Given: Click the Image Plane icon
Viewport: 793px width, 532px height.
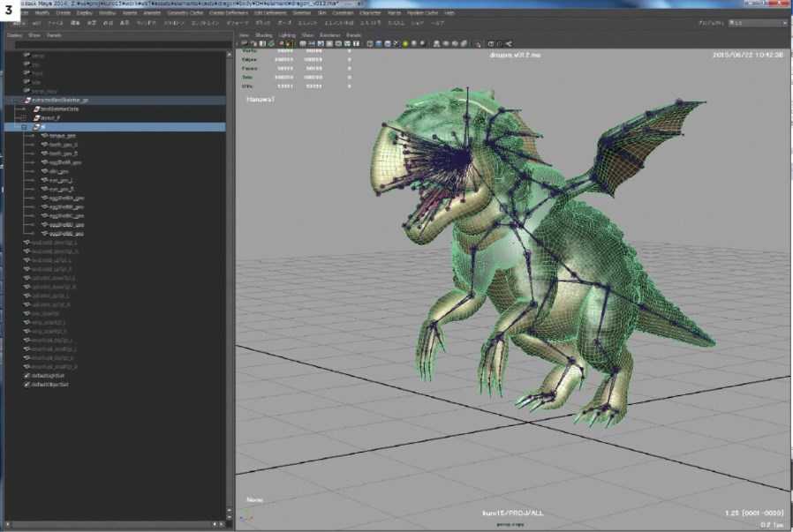Looking at the screenshot, I should click(x=271, y=44).
